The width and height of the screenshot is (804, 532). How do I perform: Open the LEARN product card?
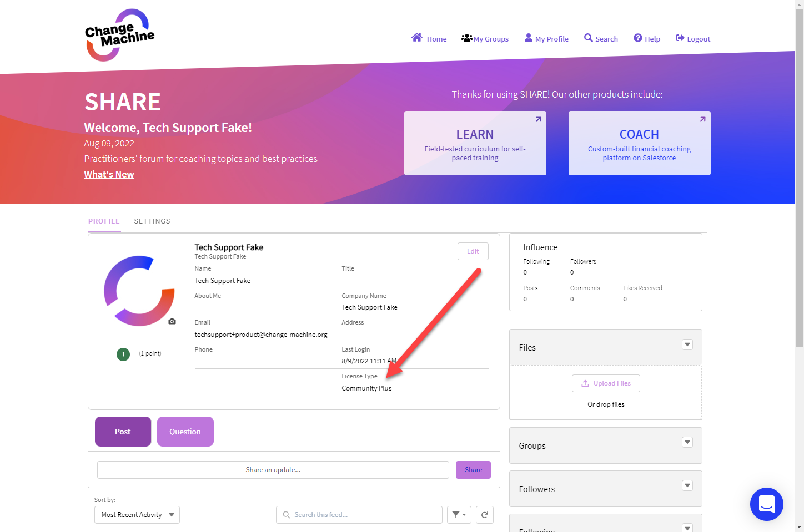(475, 143)
